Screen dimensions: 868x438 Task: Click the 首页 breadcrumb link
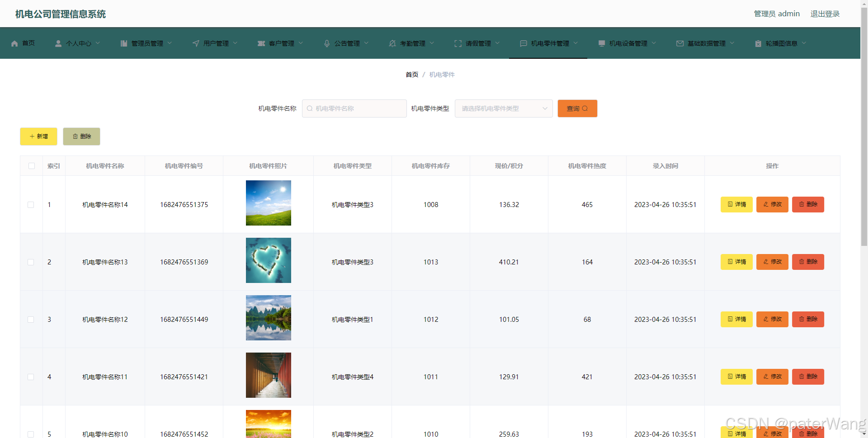[x=412, y=75]
